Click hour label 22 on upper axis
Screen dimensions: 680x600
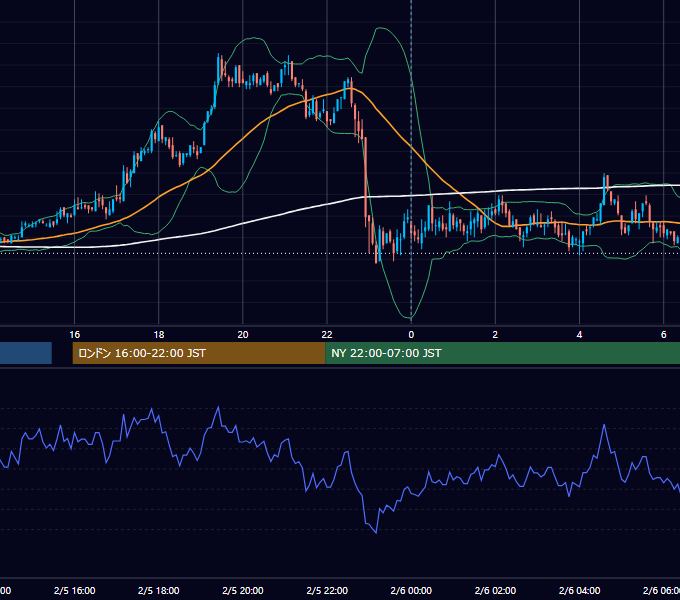tap(327, 335)
